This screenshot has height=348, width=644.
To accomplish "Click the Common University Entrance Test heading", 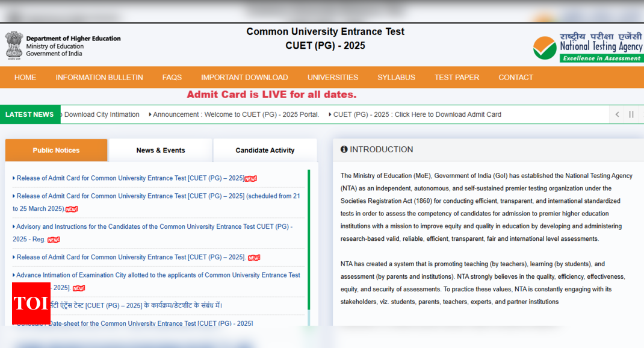I will (x=325, y=32).
